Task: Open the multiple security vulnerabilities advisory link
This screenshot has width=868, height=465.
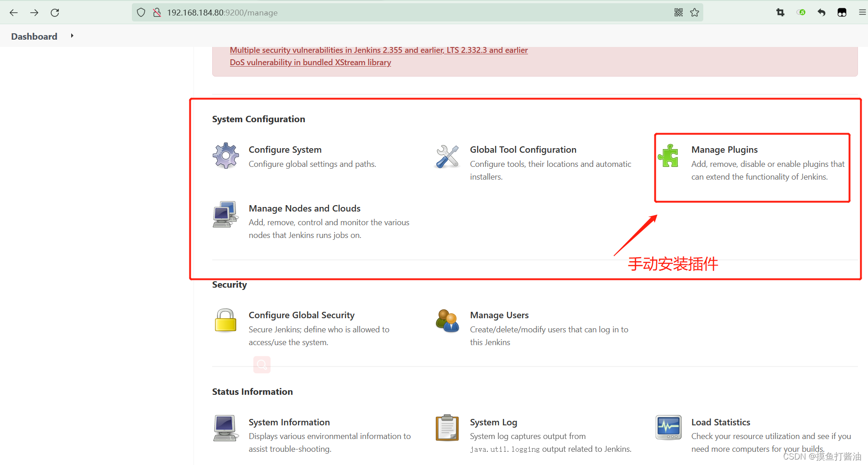Action: [x=379, y=50]
